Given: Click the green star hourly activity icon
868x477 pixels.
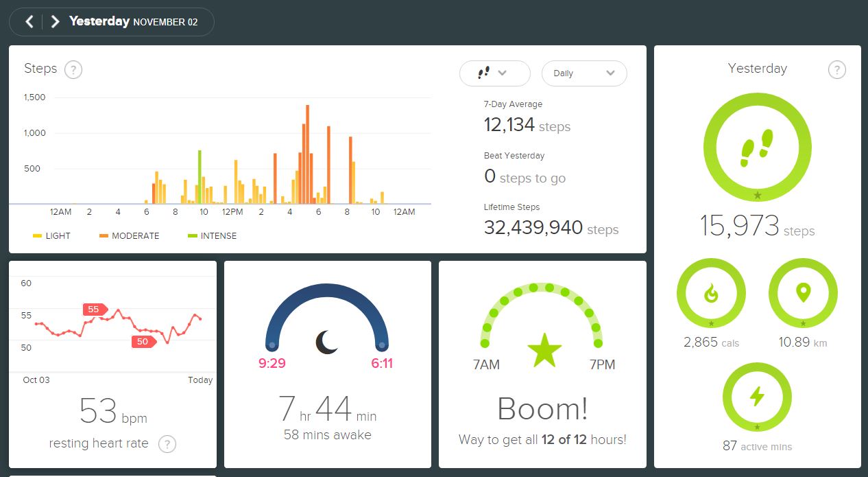Looking at the screenshot, I should (x=544, y=350).
